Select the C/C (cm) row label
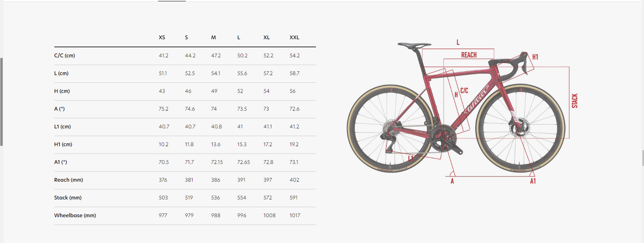Viewport: 644px width, 243px height. 65,56
